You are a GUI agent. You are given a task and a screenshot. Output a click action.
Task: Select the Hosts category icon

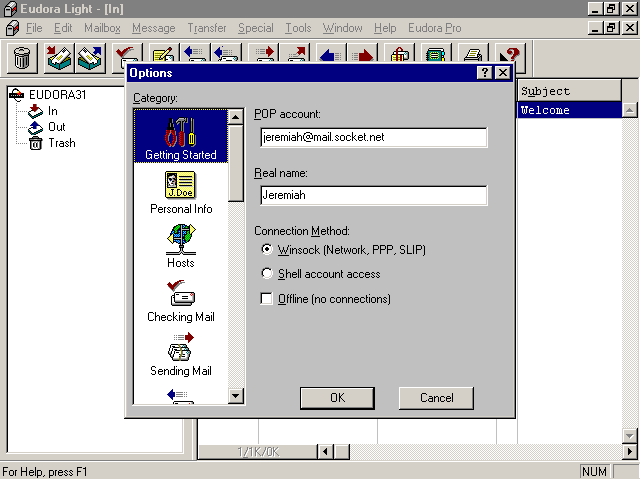[180, 246]
